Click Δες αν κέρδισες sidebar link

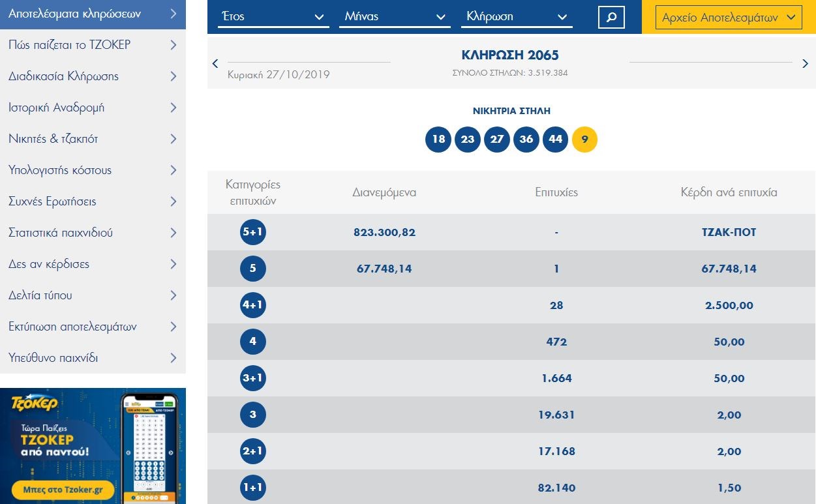[x=93, y=264]
